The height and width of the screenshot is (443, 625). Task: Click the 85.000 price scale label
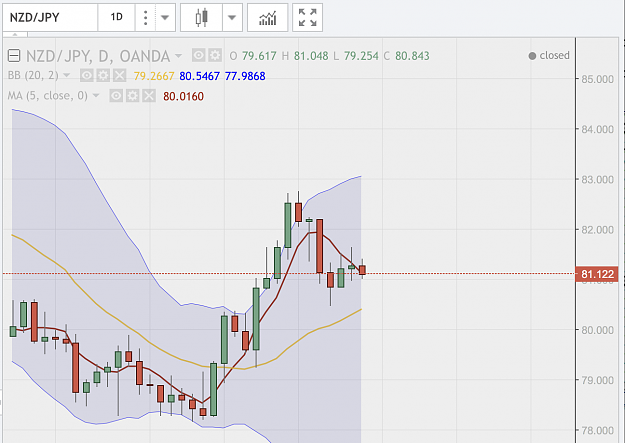pos(597,79)
